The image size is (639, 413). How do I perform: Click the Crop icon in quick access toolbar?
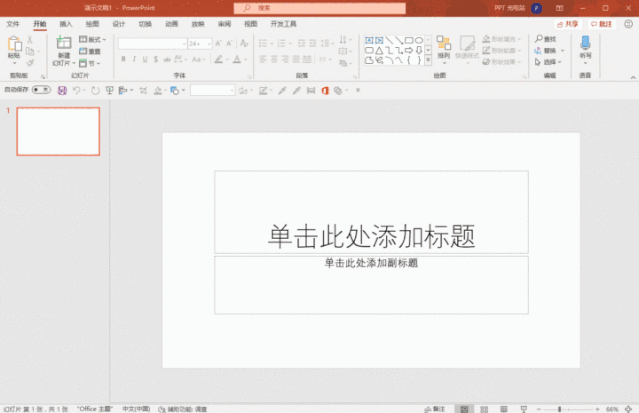[x=143, y=90]
